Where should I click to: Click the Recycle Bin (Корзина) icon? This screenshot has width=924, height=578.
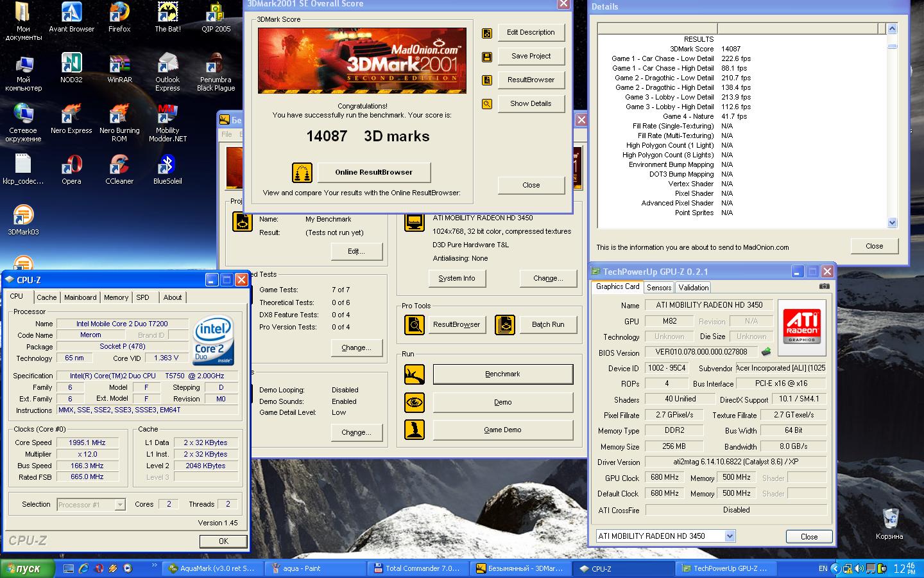click(x=889, y=523)
